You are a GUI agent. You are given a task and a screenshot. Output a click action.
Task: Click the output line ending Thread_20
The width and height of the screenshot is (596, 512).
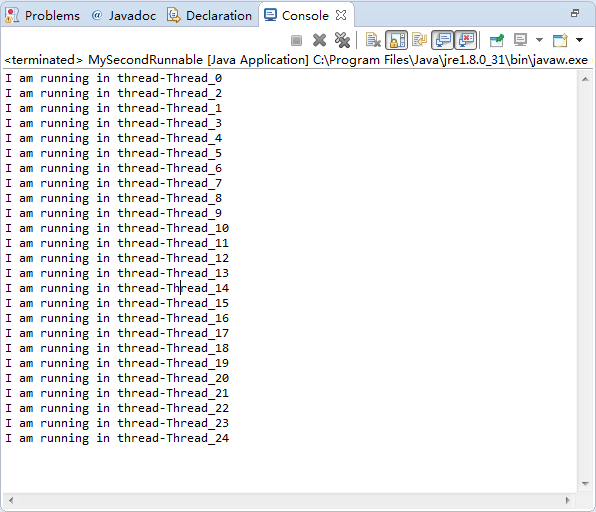[x=117, y=379]
